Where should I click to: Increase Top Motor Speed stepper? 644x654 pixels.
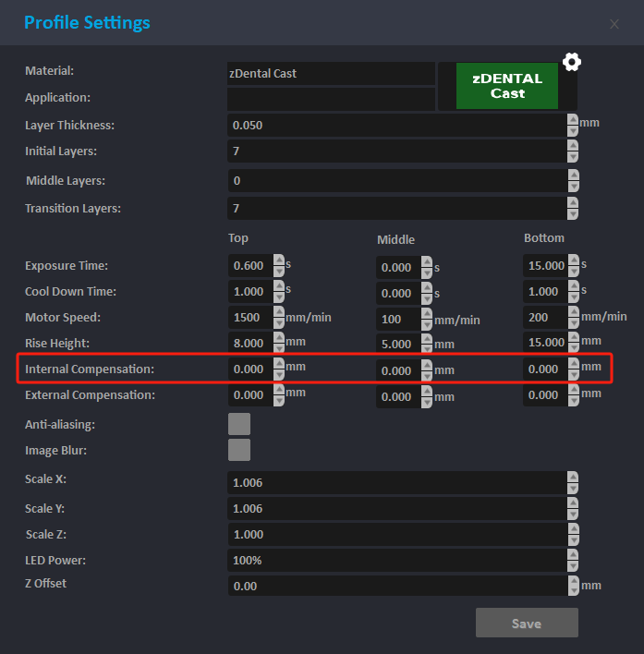pyautogui.click(x=278, y=312)
